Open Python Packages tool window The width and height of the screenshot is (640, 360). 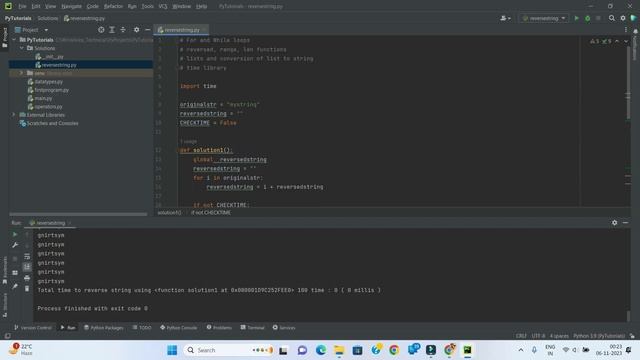(x=104, y=327)
